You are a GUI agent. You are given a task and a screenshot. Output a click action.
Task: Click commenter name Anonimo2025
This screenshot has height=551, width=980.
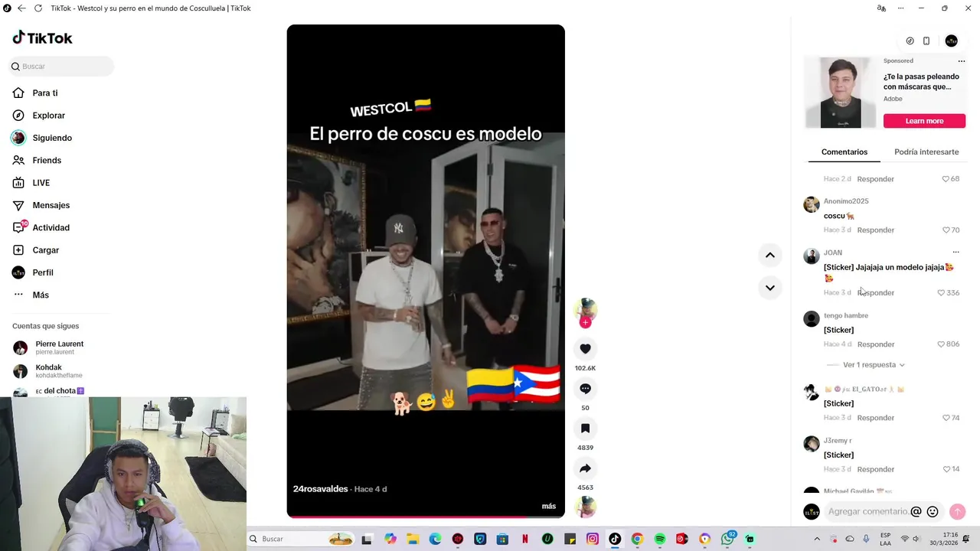846,201
